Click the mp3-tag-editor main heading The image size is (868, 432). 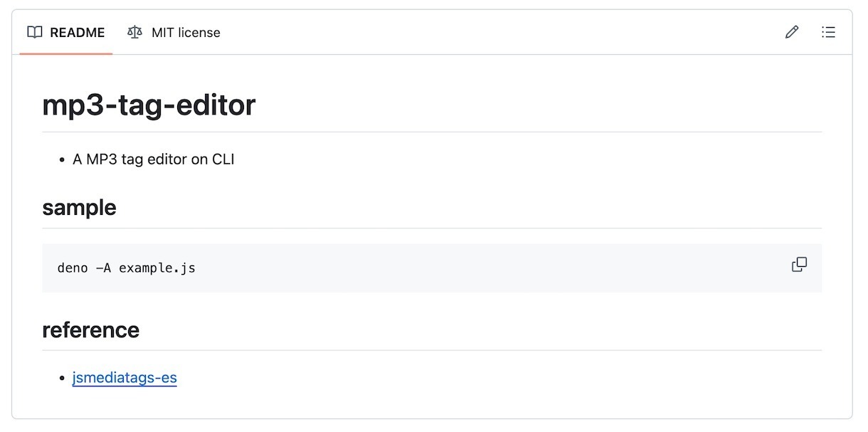[149, 105]
